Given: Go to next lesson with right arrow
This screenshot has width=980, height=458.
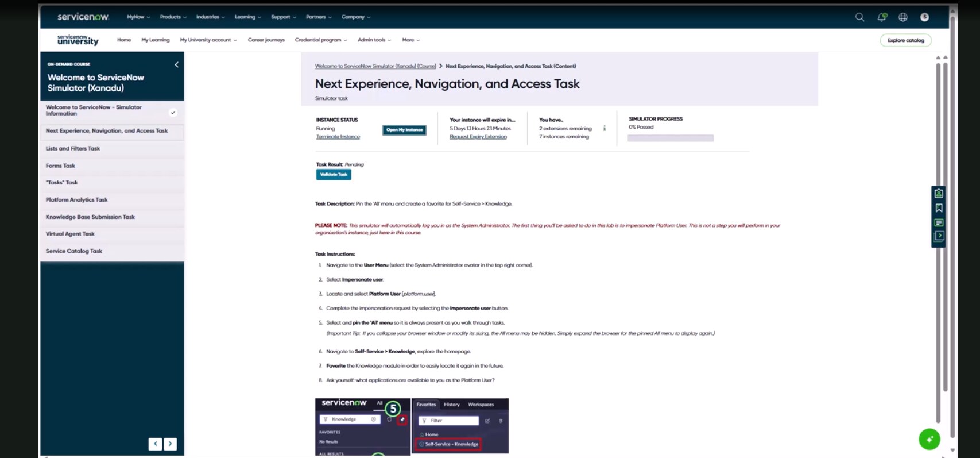Looking at the screenshot, I should click(170, 444).
